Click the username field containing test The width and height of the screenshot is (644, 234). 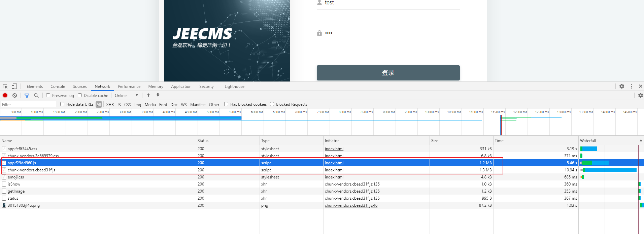coord(388,3)
